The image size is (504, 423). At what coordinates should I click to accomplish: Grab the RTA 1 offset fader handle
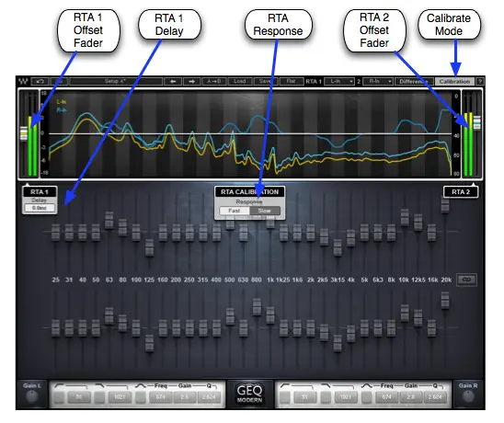click(24, 133)
